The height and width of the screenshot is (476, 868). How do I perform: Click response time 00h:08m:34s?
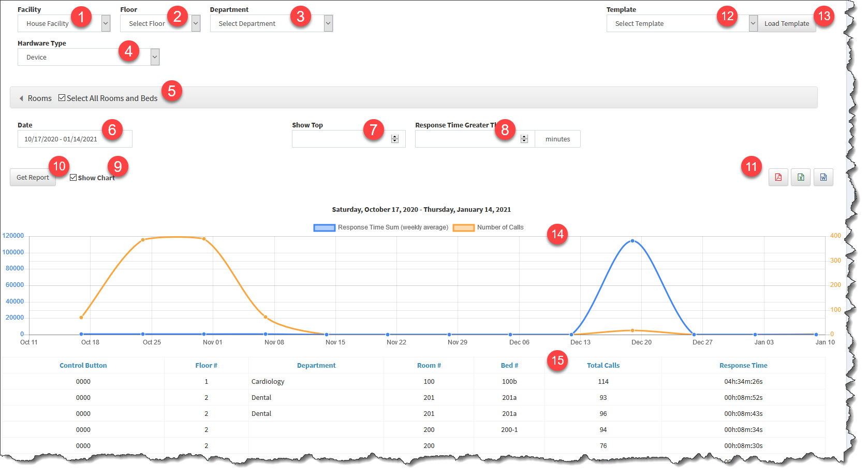[743, 429]
